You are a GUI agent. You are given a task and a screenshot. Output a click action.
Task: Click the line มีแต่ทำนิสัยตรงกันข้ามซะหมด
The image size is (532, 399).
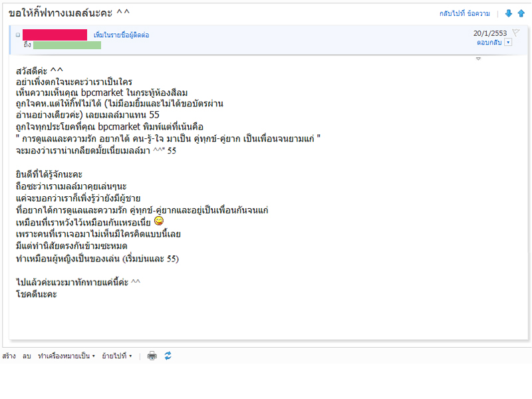[x=72, y=246]
